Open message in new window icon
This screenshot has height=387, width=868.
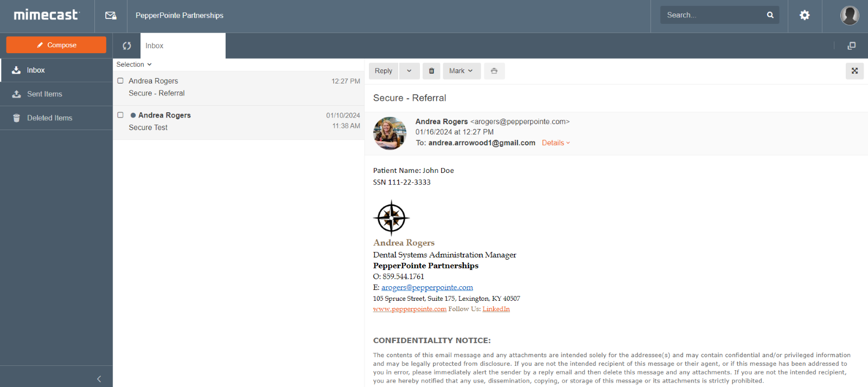pyautogui.click(x=851, y=46)
